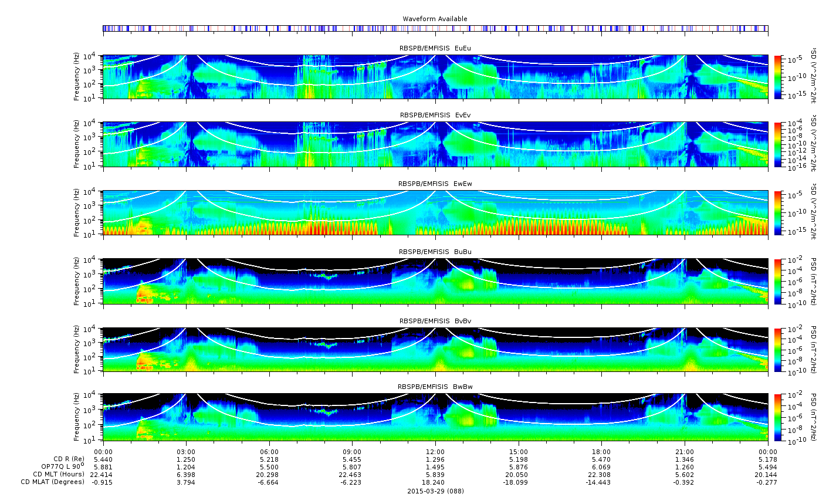Click the BwBw PSD color scale bar

click(778, 417)
